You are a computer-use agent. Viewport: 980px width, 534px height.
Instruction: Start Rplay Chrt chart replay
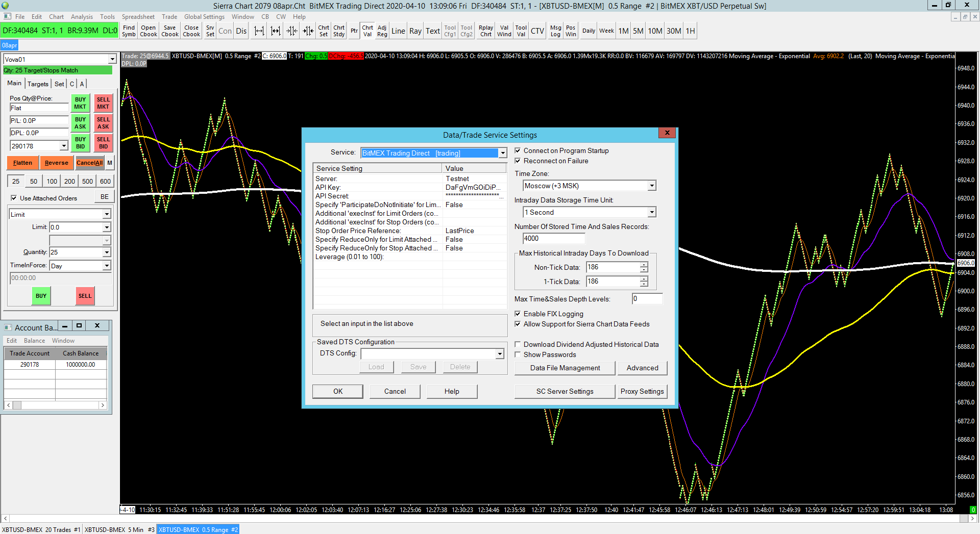click(486, 31)
